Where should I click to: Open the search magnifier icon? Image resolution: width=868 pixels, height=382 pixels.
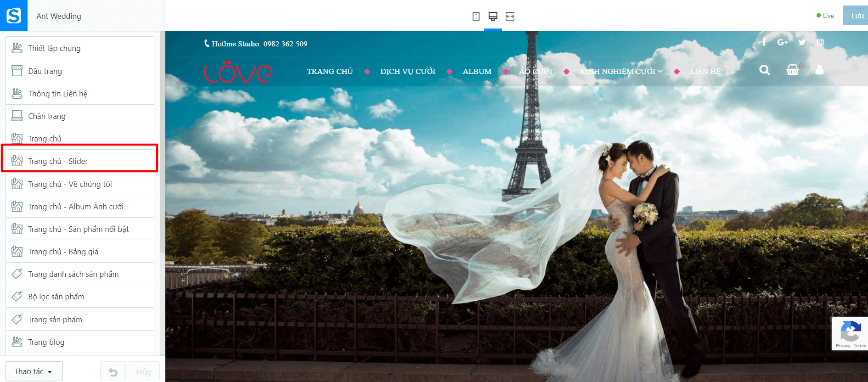[x=764, y=70]
